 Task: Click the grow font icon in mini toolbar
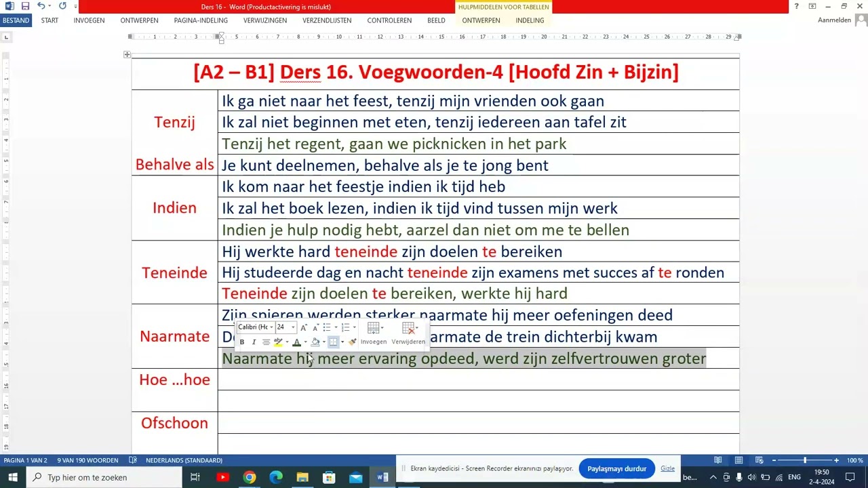coord(304,327)
